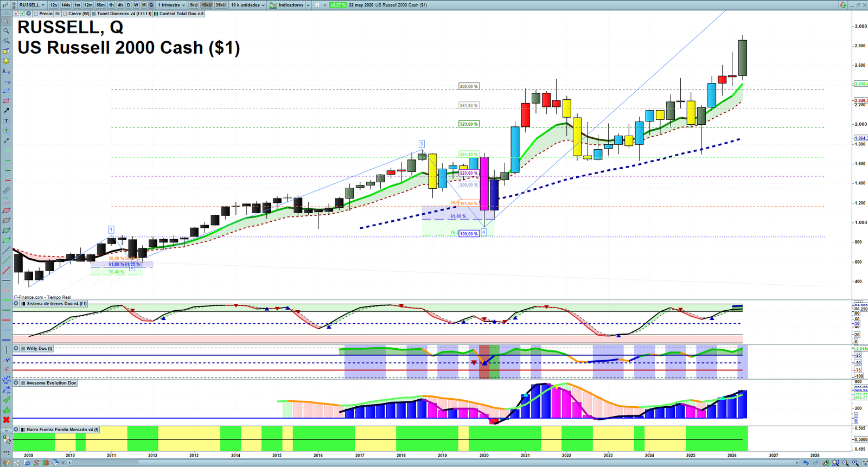Click the yellow alert bell icon
The height and width of the screenshot is (467, 868).
[x=6, y=61]
